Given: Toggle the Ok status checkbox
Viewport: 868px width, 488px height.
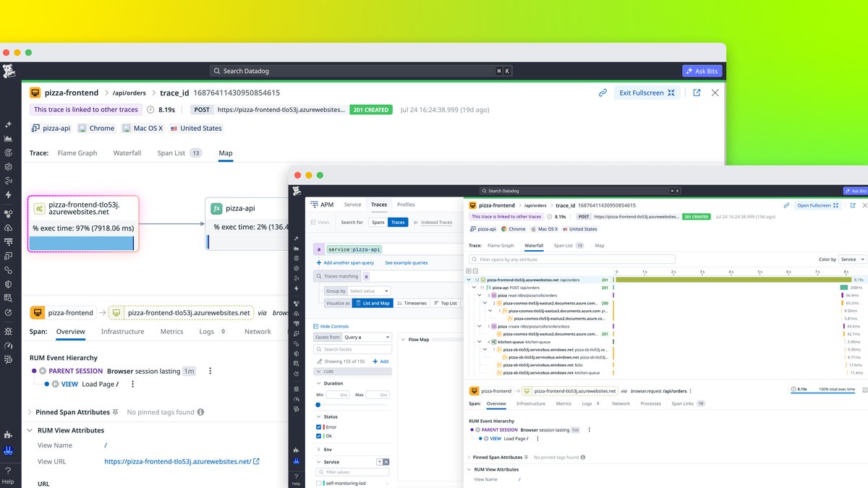Looking at the screenshot, I should coord(319,435).
